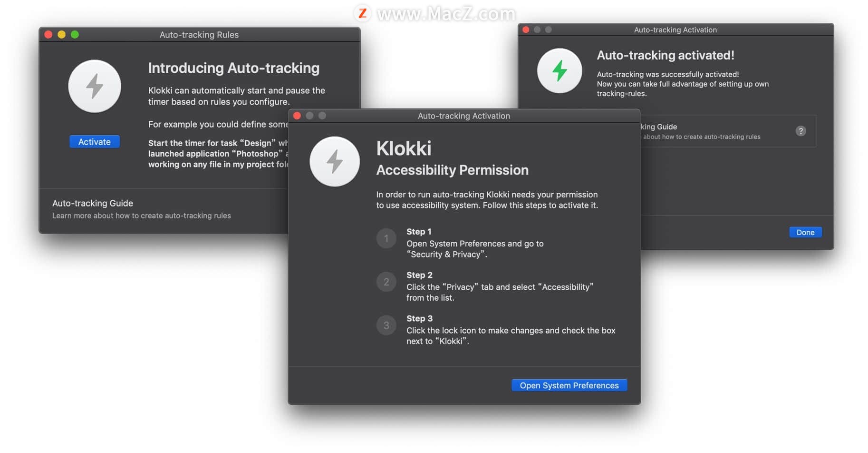The width and height of the screenshot is (868, 453).
Task: Click the question mark help icon
Action: (x=800, y=131)
